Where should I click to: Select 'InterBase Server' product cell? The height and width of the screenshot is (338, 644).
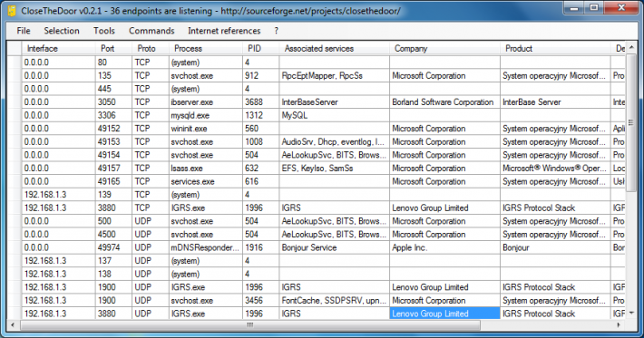point(555,102)
